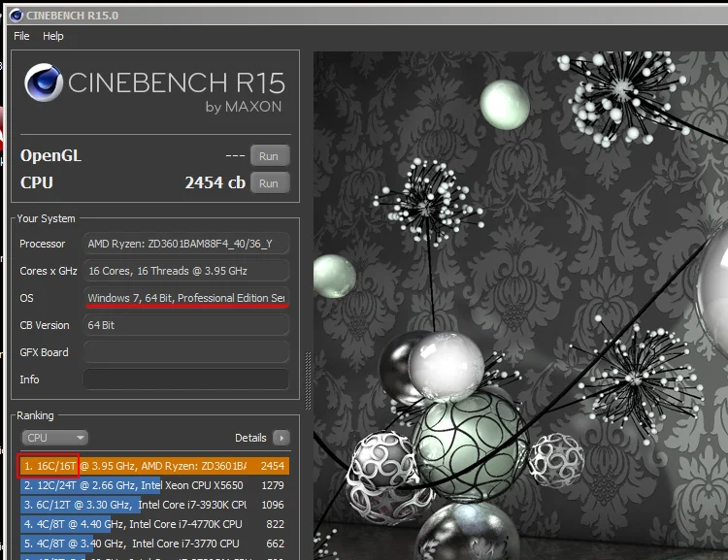This screenshot has width=728, height=560.
Task: Click the Cores x GHz field
Action: pyautogui.click(x=186, y=271)
